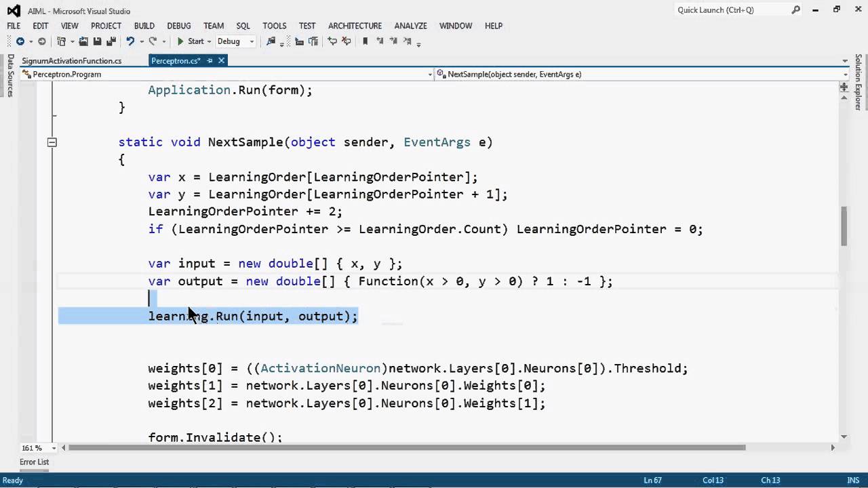Open the Error List panel tab
This screenshot has height=488, width=868.
tap(34, 462)
